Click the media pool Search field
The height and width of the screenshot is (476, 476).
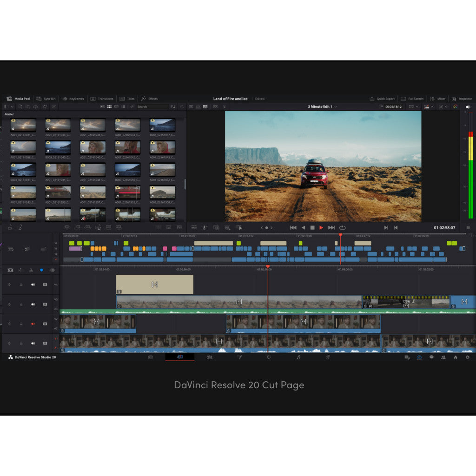(x=152, y=106)
